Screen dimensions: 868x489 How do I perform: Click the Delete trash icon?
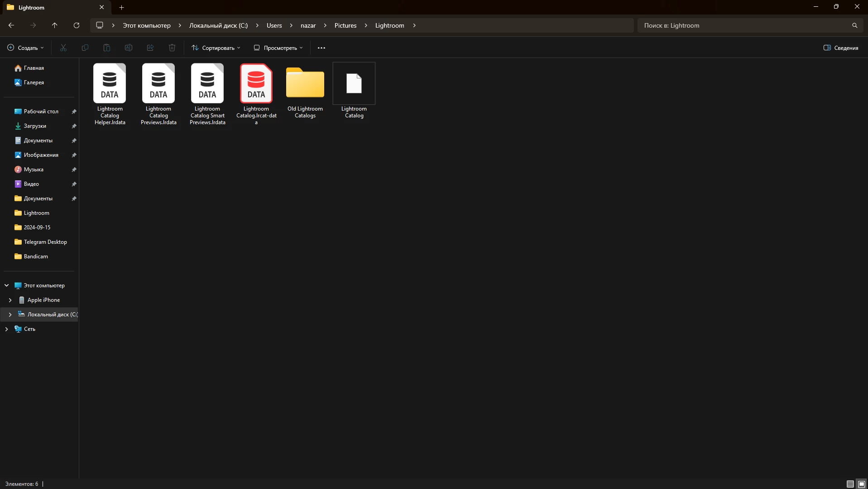click(x=172, y=48)
